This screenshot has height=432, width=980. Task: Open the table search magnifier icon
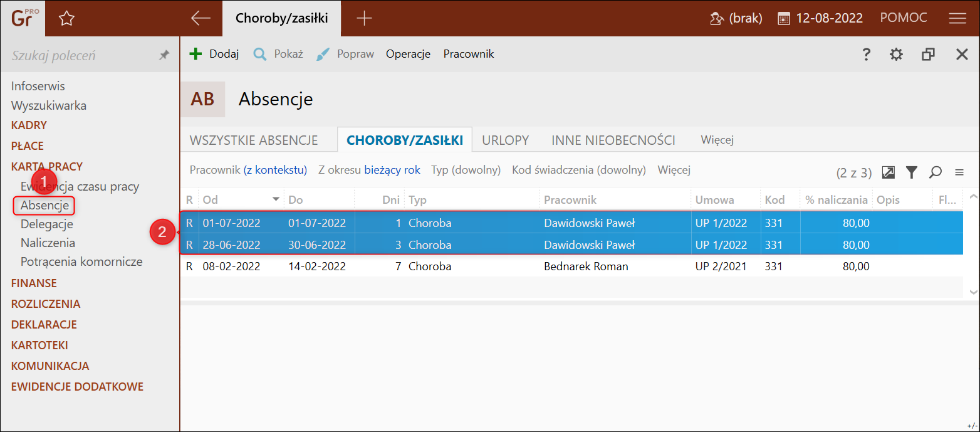(x=936, y=172)
